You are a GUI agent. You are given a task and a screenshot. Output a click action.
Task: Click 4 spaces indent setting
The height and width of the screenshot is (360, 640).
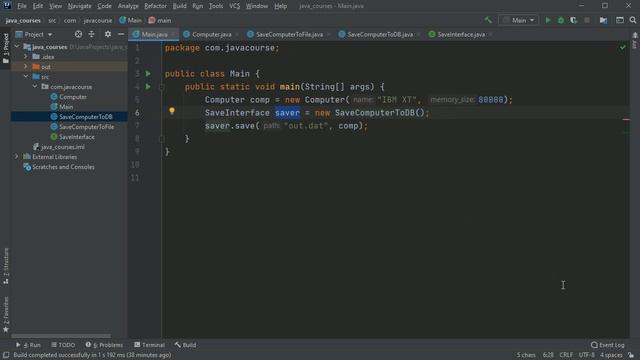coord(611,355)
